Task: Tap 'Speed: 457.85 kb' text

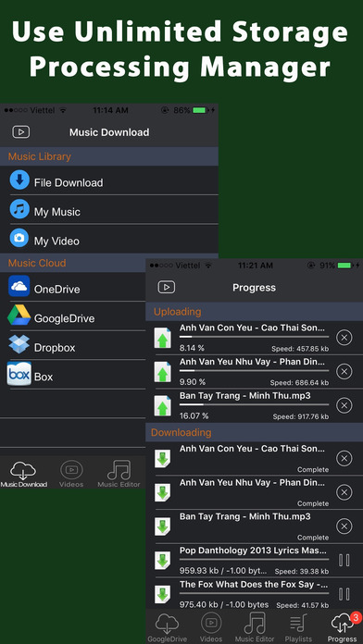Action: [300, 349]
